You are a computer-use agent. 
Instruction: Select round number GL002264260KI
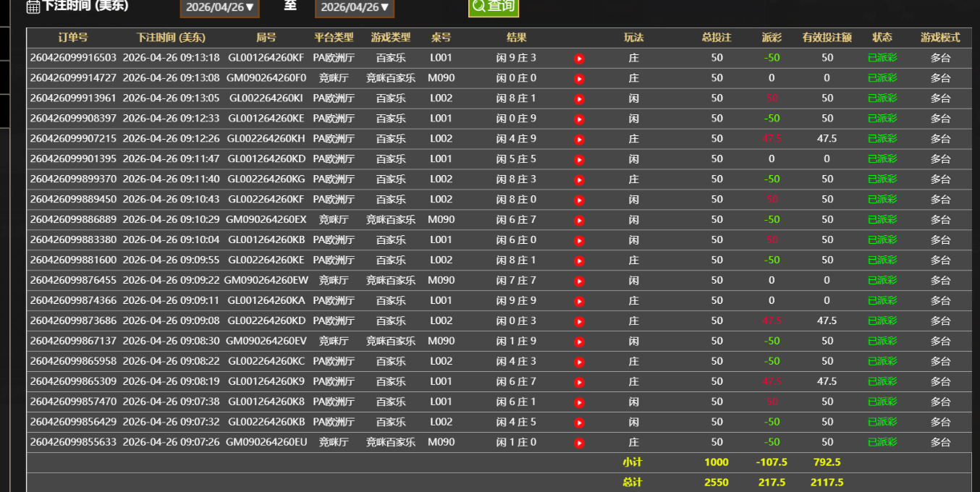(266, 98)
